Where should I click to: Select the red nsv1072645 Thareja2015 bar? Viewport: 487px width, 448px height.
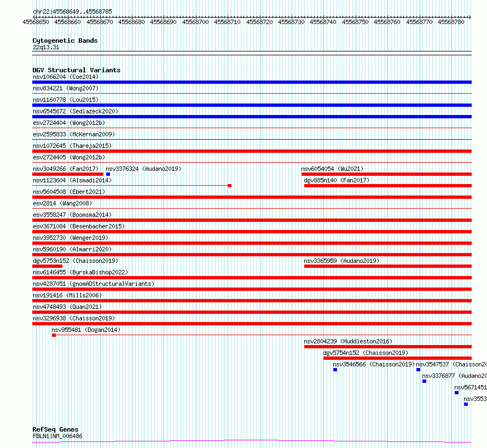[x=252, y=151]
